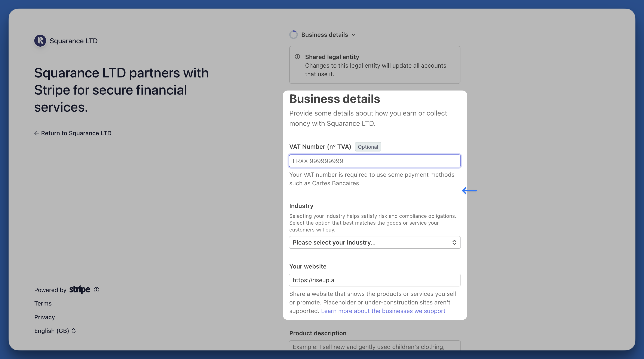Focus the VAT Number input field
The image size is (644, 359).
[374, 161]
